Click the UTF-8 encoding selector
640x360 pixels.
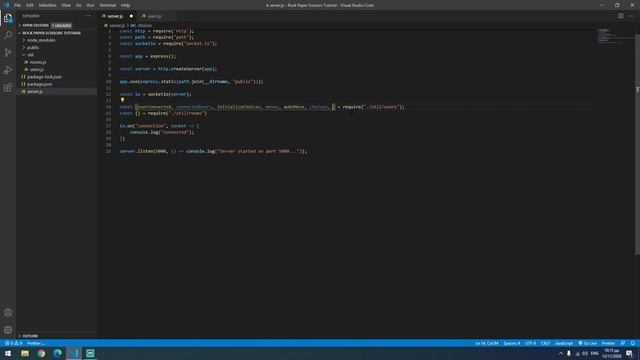(x=530, y=343)
